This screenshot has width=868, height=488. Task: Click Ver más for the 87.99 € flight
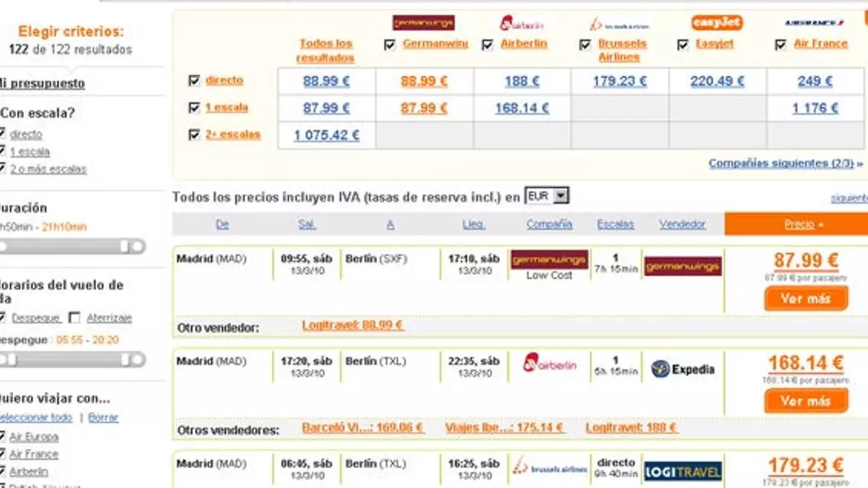(805, 299)
